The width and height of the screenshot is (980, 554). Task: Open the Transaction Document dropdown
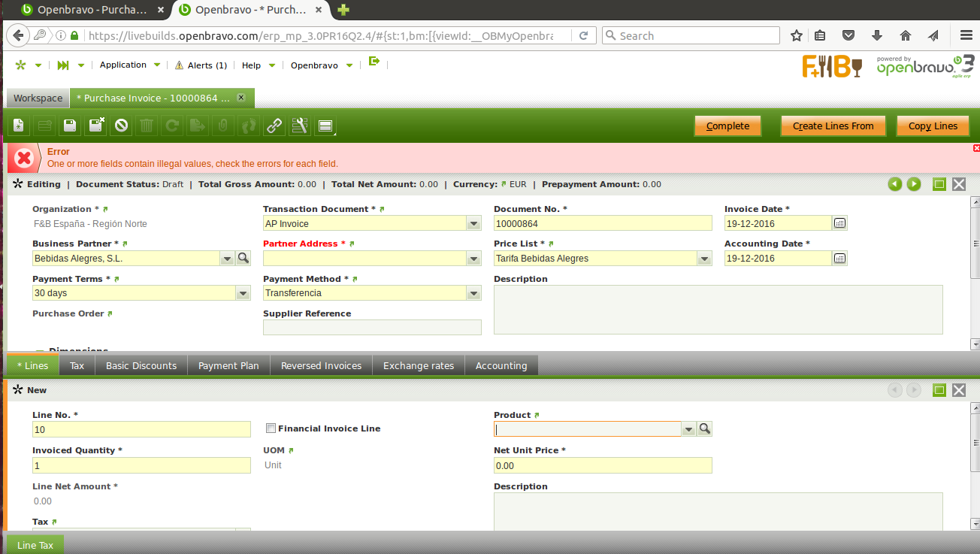[x=473, y=223]
